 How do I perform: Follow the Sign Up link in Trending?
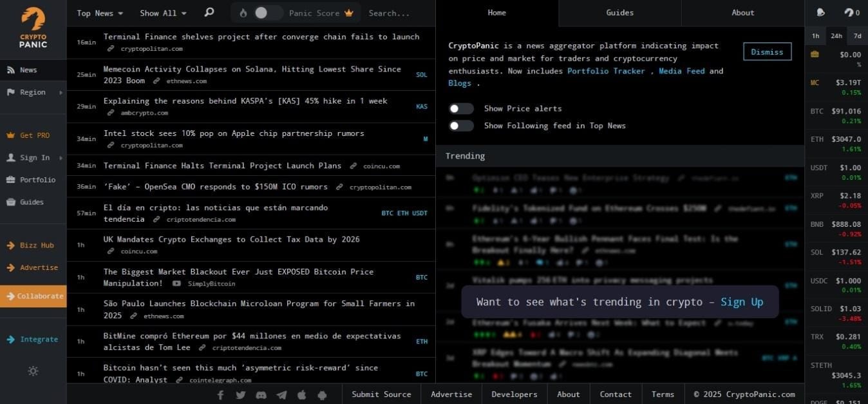741,302
